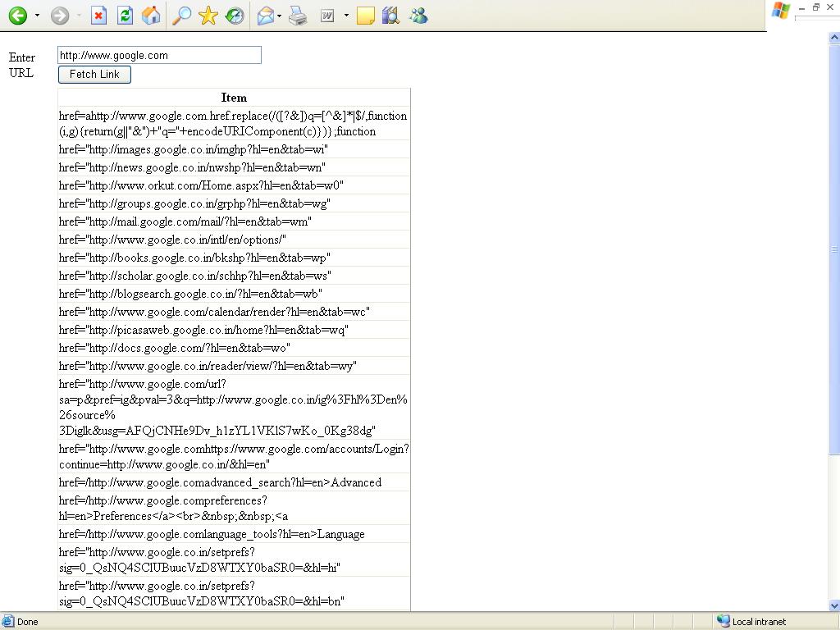Select the picasaweb.google.co.in row
This screenshot has width=840, height=630.
click(x=234, y=330)
